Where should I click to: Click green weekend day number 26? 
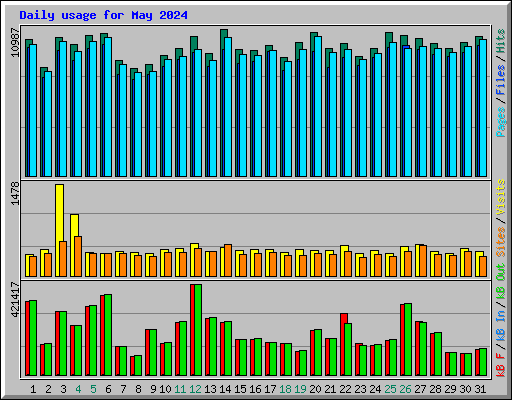tap(405, 389)
